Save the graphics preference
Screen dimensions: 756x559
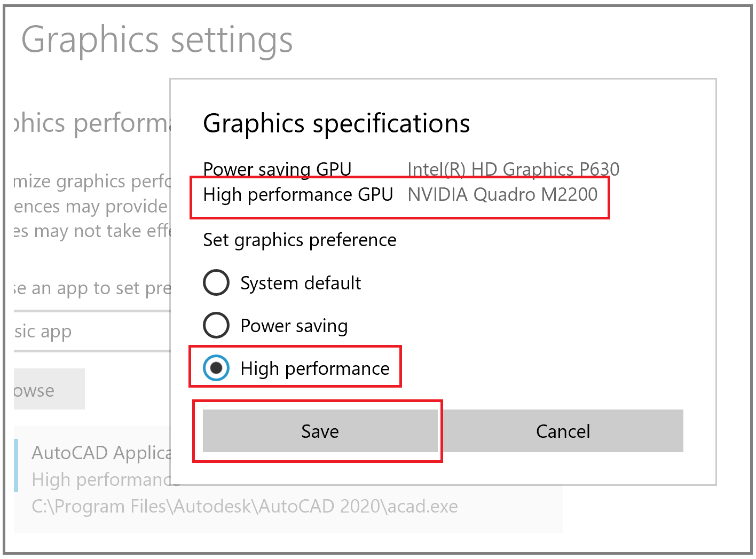click(320, 431)
